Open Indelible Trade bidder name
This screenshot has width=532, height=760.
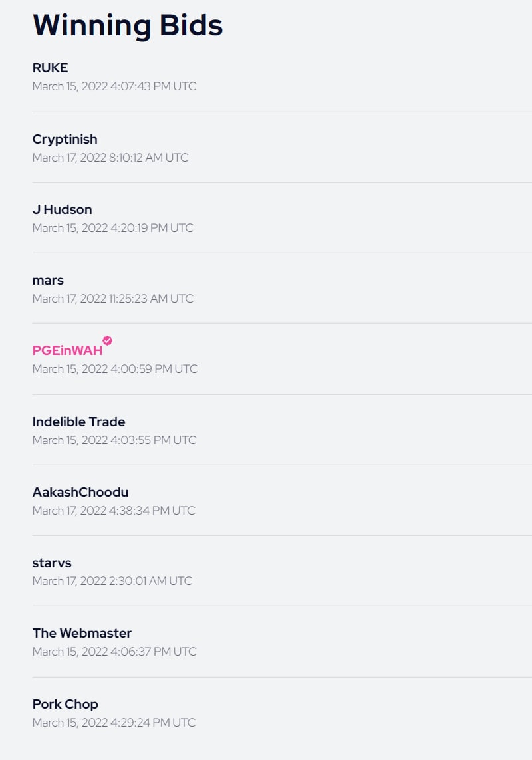(78, 422)
